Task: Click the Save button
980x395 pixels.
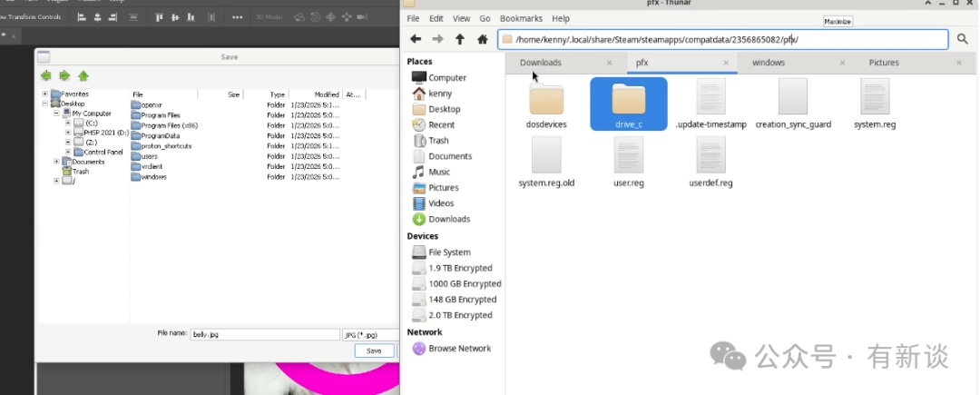Action: [x=373, y=351]
